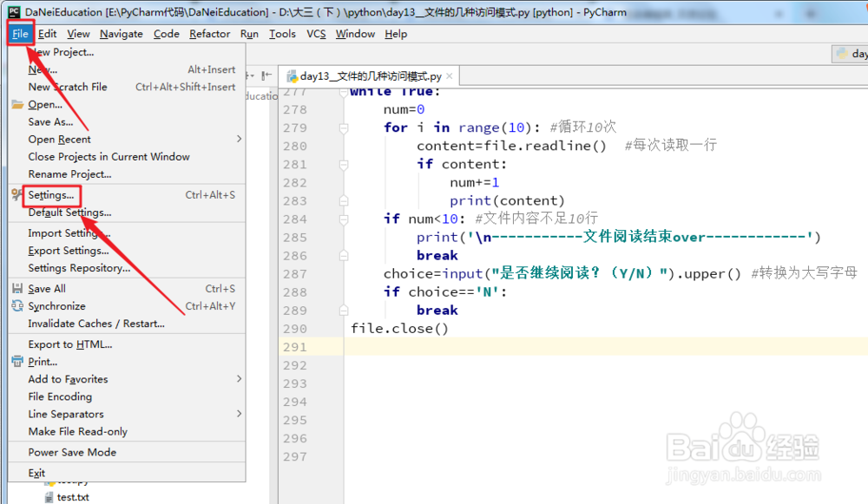
Task: Choose Rename Project... entry
Action: click(127, 174)
